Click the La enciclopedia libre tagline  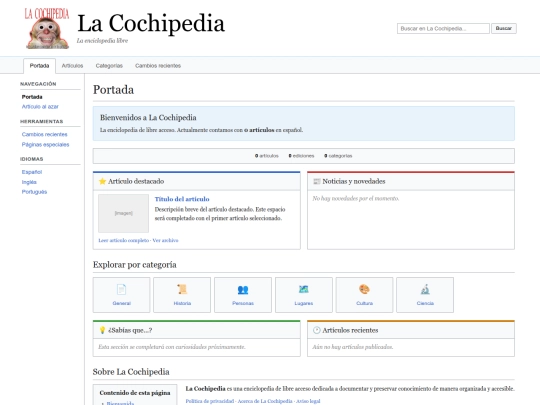(102, 41)
